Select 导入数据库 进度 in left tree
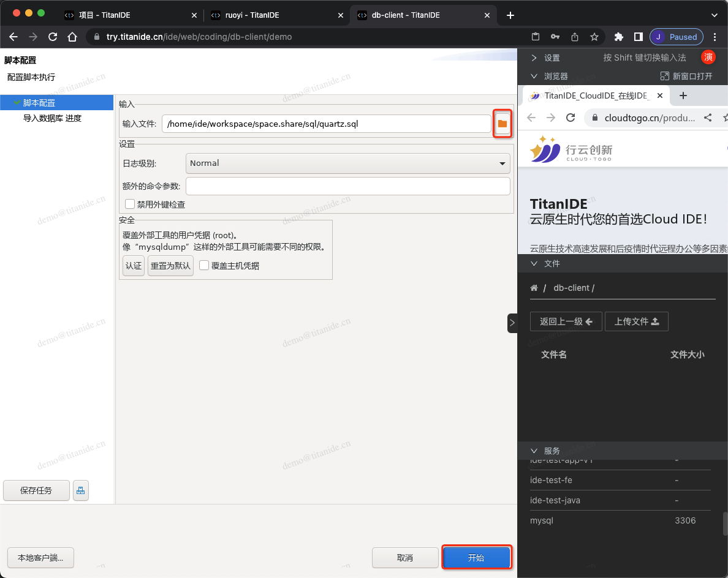Image resolution: width=728 pixels, height=578 pixels. pyautogui.click(x=52, y=118)
